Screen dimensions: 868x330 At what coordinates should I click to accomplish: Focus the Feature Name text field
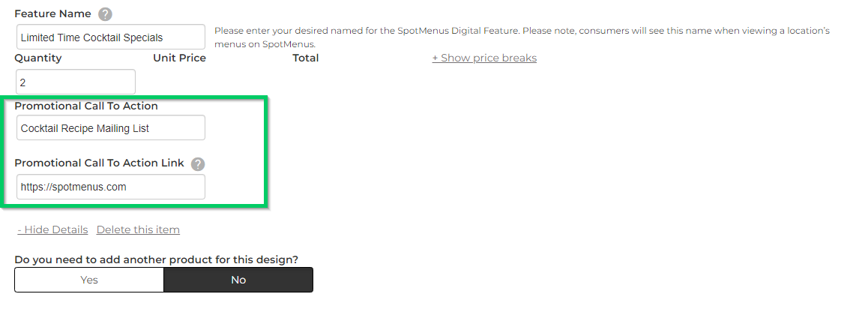point(111,37)
